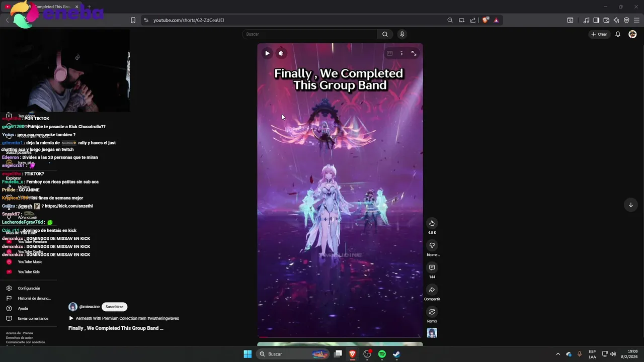Click the Suscribirse button
This screenshot has height=362, width=644.
pyautogui.click(x=114, y=307)
